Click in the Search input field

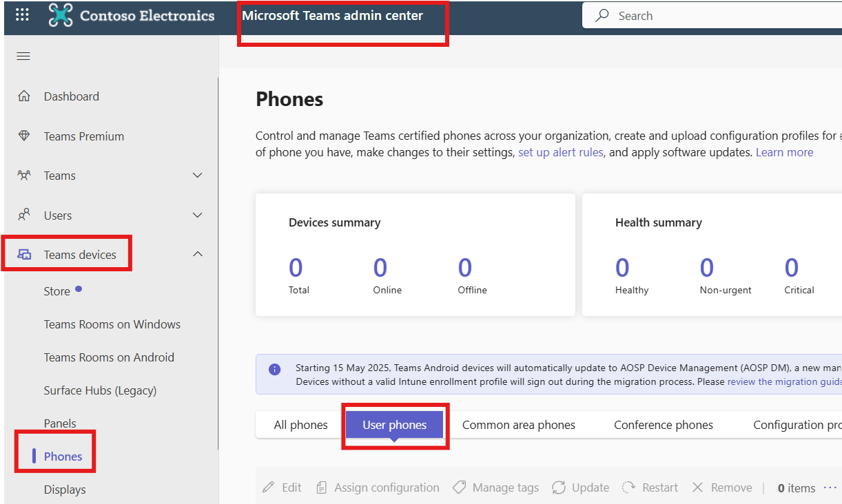click(x=712, y=15)
